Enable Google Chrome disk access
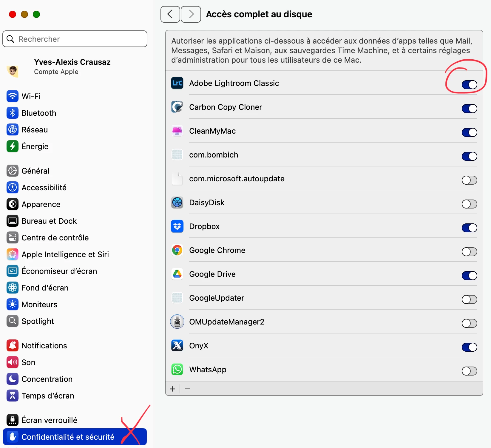 470,252
